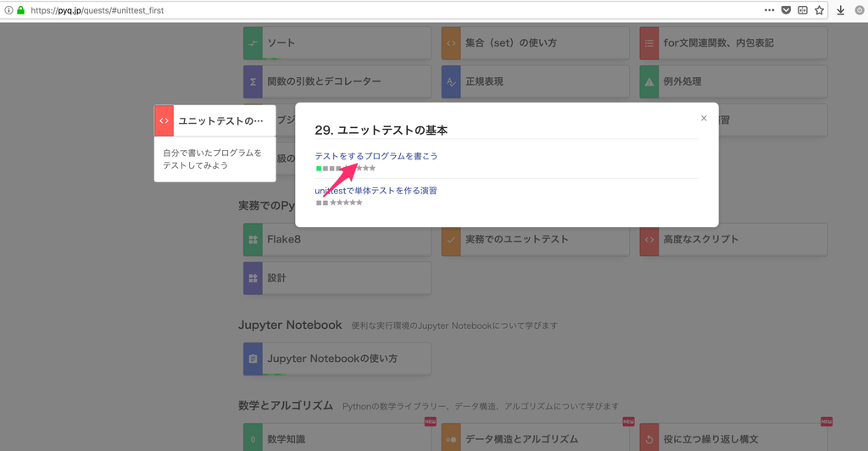Bookmark this page with the star icon

(820, 10)
